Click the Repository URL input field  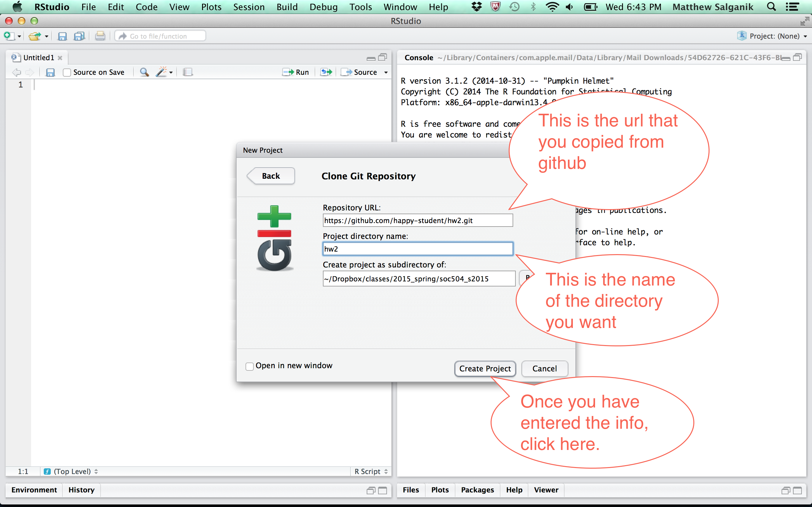pyautogui.click(x=417, y=220)
